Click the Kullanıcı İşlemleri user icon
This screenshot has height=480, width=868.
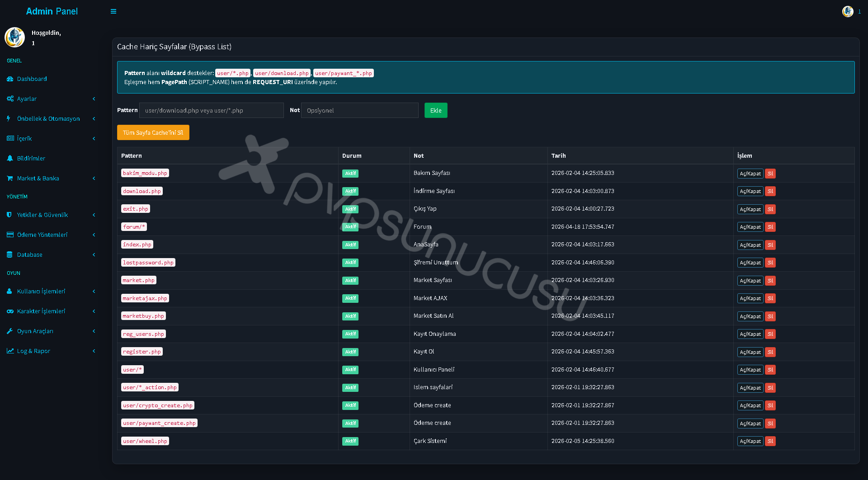click(9, 292)
